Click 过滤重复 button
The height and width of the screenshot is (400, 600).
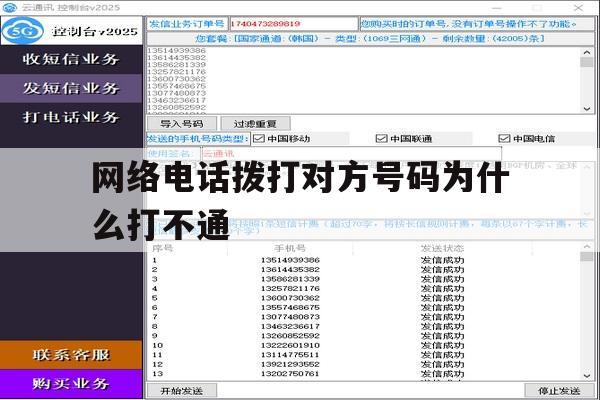255,124
